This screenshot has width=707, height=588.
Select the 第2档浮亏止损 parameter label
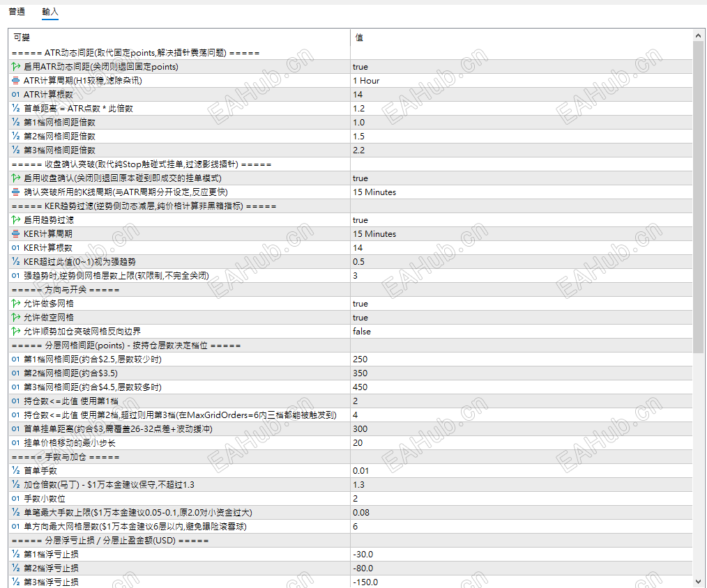pyautogui.click(x=51, y=568)
